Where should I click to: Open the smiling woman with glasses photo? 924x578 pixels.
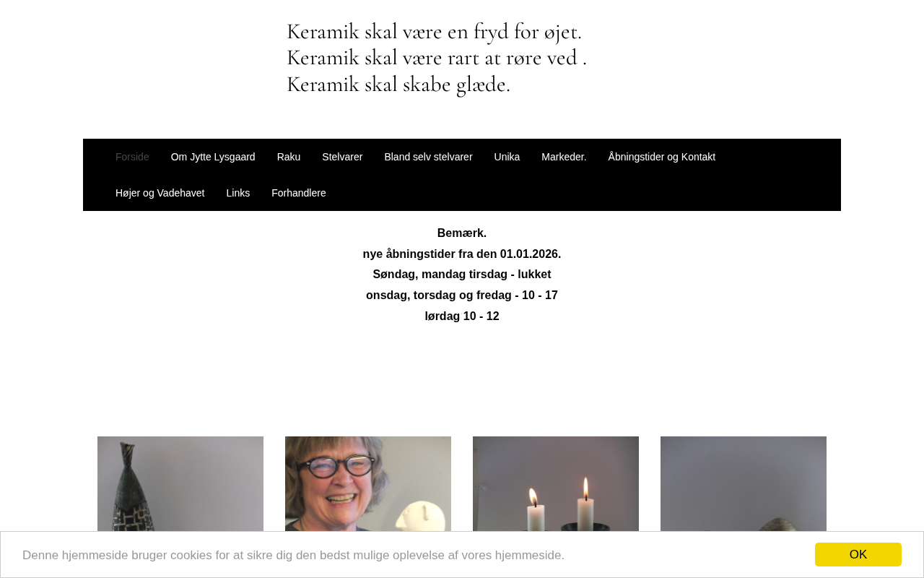368,484
